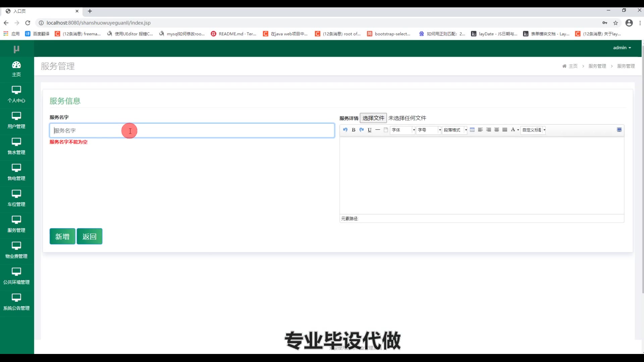The width and height of the screenshot is (644, 362).
Task: Click the blank page icon in editor
Action: 386,130
